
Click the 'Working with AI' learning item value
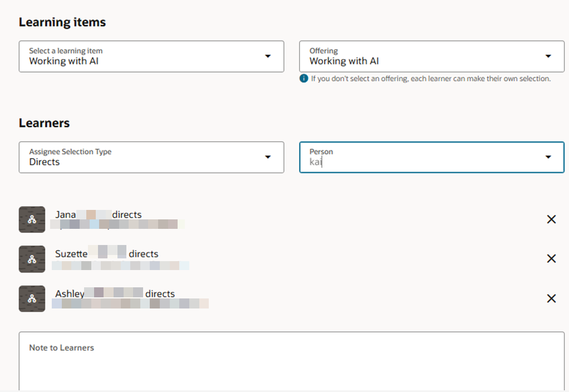click(x=64, y=61)
